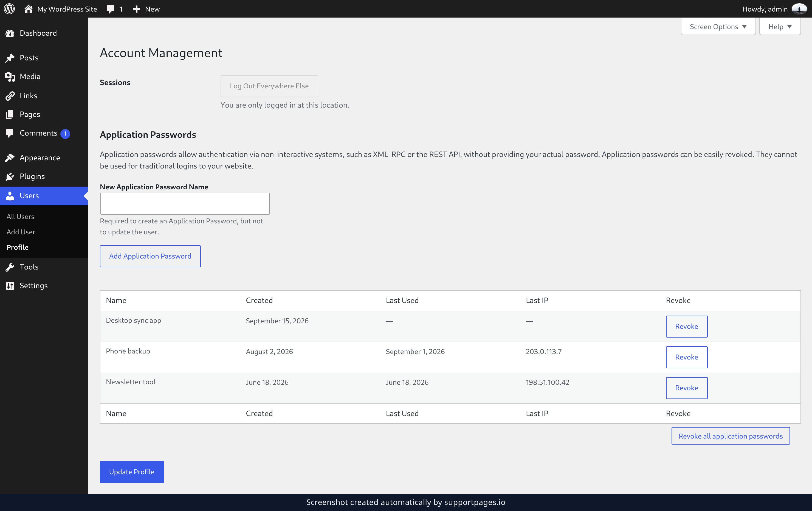Select Profile submenu item
Image resolution: width=812 pixels, height=511 pixels.
click(x=18, y=247)
